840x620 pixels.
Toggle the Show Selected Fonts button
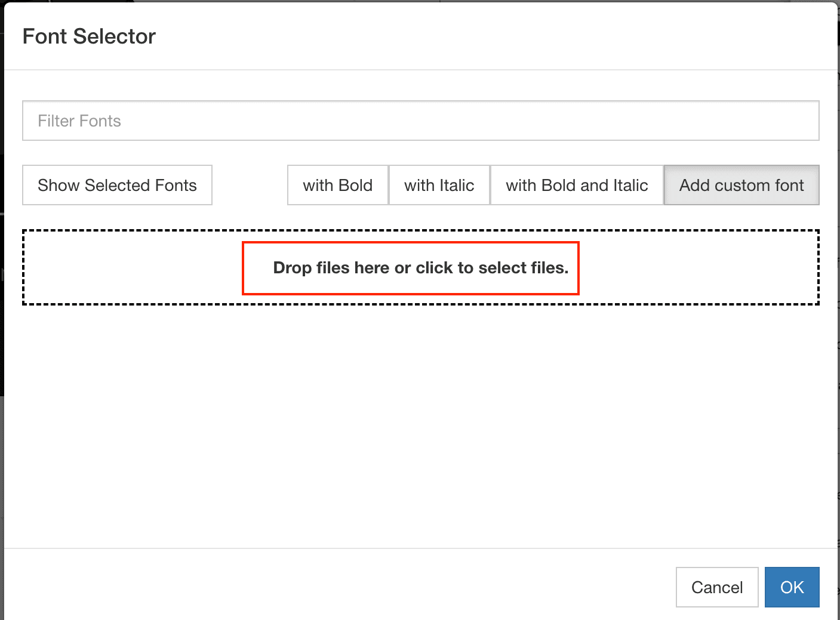pyautogui.click(x=117, y=185)
